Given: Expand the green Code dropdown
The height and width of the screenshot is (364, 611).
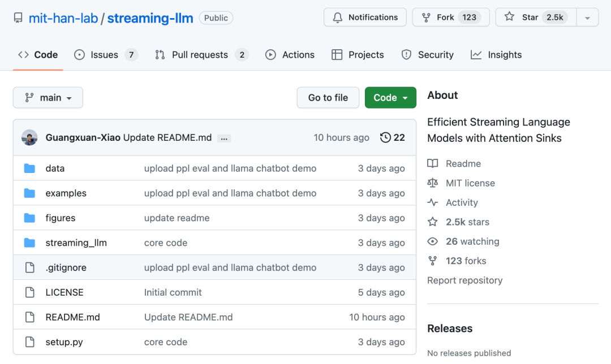Looking at the screenshot, I should [390, 97].
